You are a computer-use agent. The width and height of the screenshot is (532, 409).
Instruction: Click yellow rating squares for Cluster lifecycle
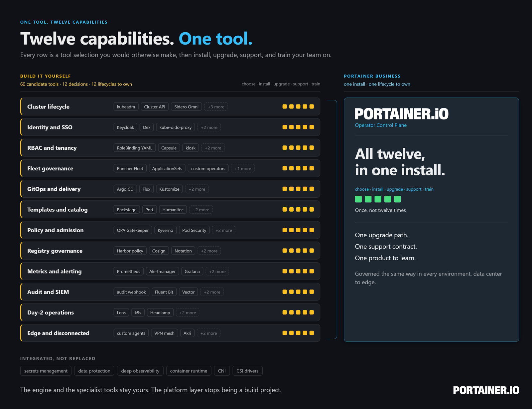pos(298,106)
